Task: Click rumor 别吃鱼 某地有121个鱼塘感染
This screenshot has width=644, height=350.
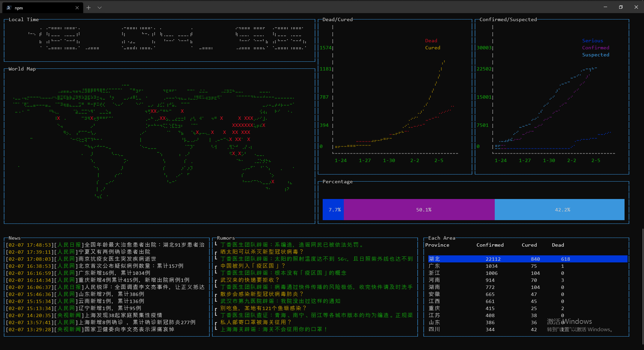Action: [263, 308]
